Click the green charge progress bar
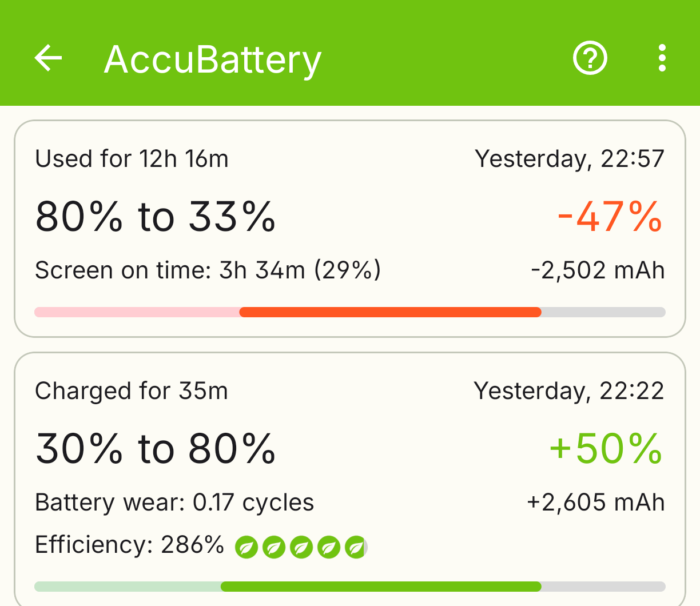This screenshot has width=700, height=606. [380, 587]
